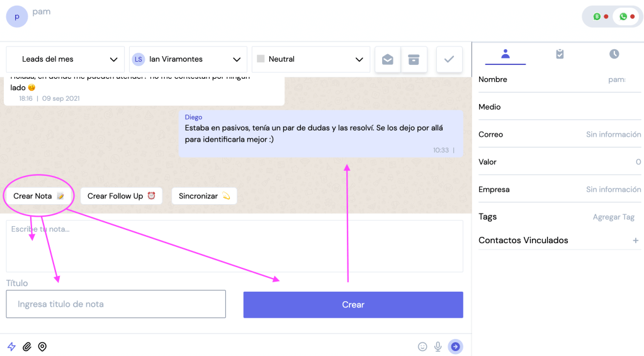Click the location pin icon
The height and width of the screenshot is (356, 644).
(x=42, y=347)
